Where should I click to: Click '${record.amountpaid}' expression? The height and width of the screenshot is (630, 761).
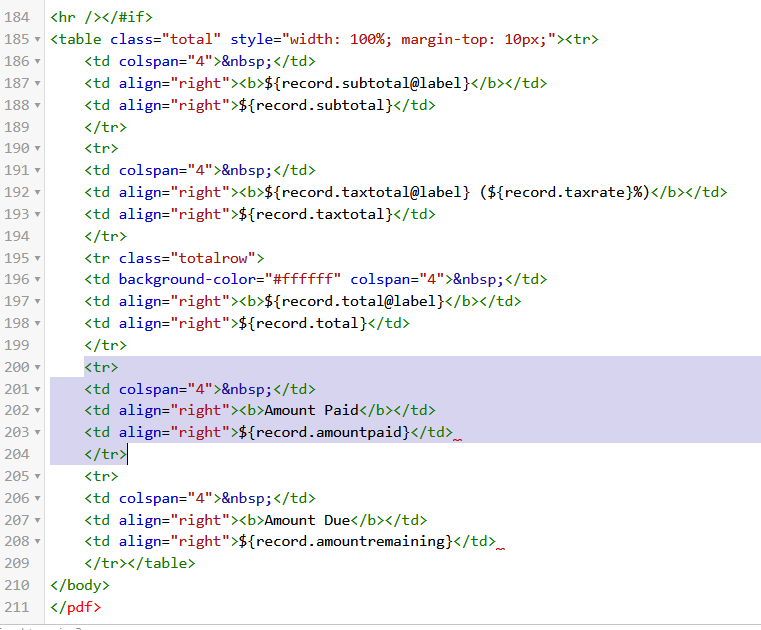click(325, 432)
